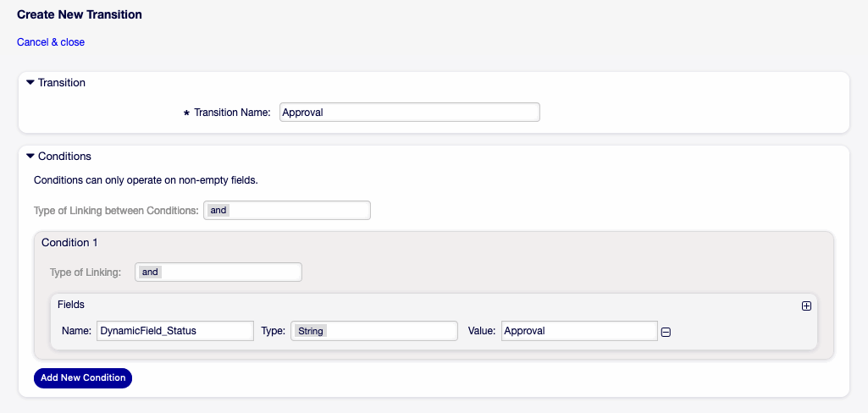Click the Cancel & close link
The width and height of the screenshot is (868, 413).
point(51,42)
